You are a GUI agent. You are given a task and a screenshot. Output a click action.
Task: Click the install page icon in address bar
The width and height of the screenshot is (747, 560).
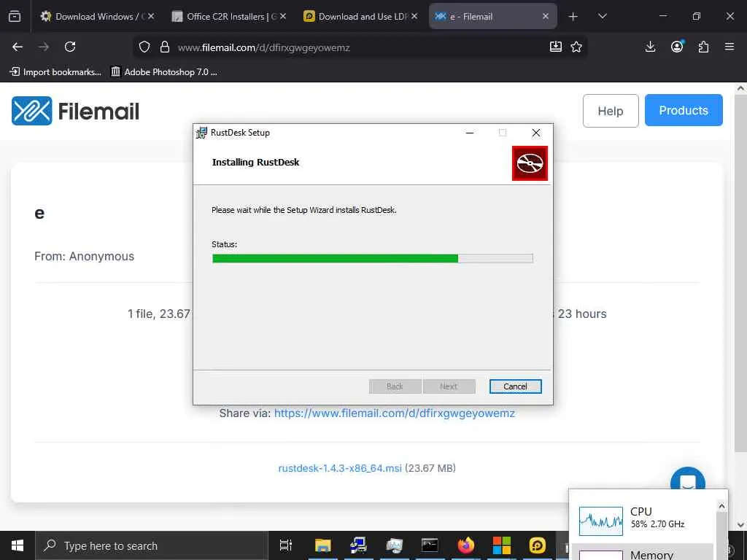pos(555,47)
